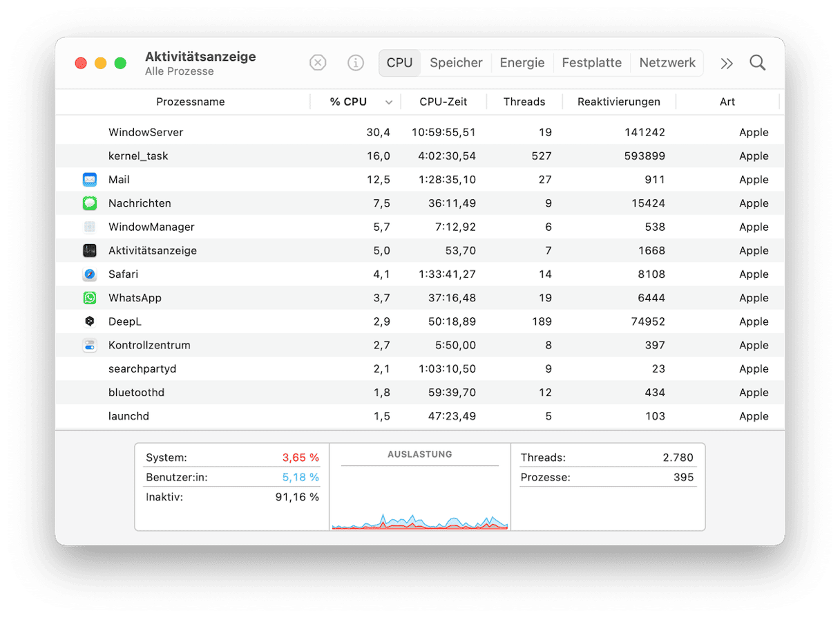Select the kernel_task process row
Image resolution: width=840 pixels, height=618 pixels.
[420, 156]
